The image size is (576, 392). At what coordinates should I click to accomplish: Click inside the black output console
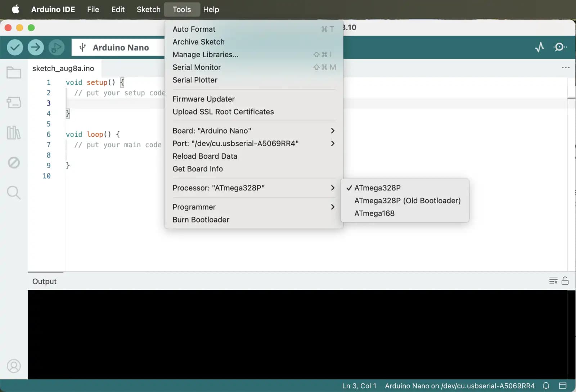pos(297,334)
